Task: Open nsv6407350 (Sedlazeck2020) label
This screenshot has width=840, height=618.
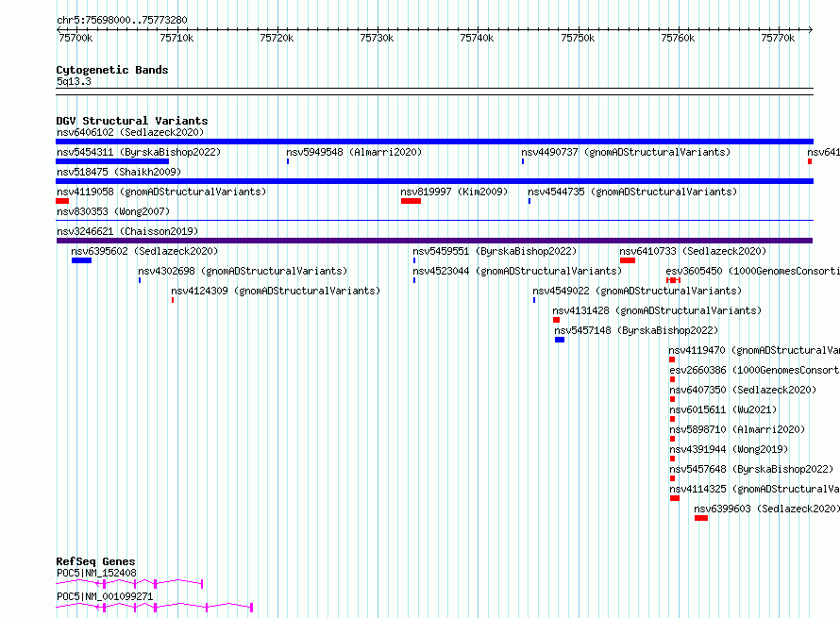Action: pyautogui.click(x=743, y=390)
